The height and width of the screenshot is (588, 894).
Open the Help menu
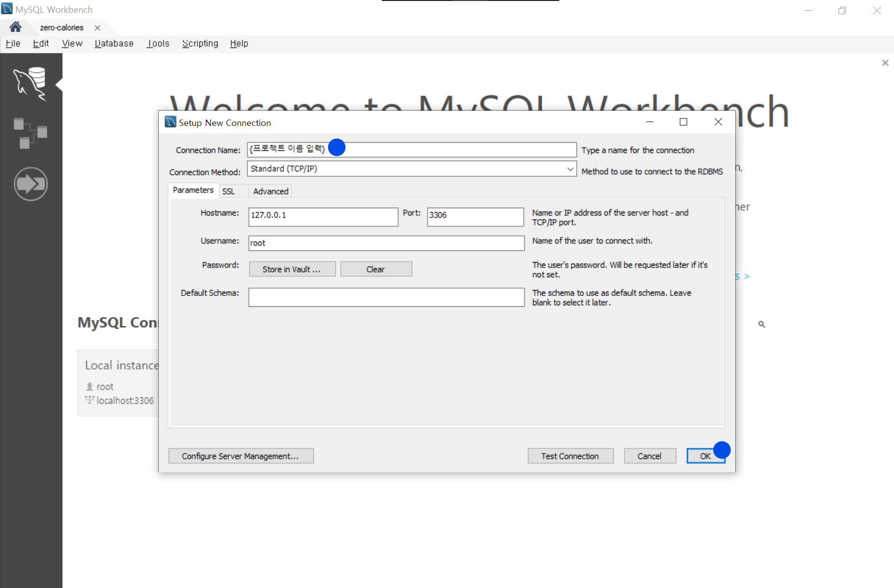239,44
